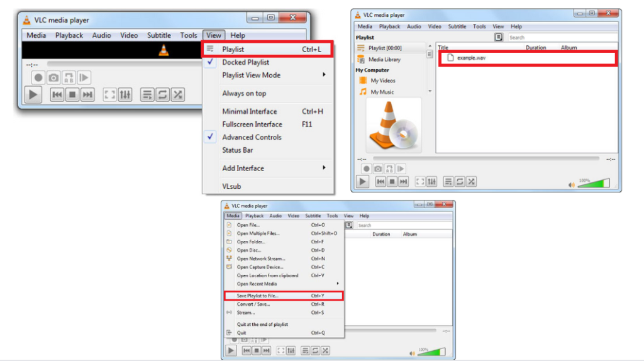644x361 pixels.
Task: Select Open Folder... entry
Action: click(284, 242)
